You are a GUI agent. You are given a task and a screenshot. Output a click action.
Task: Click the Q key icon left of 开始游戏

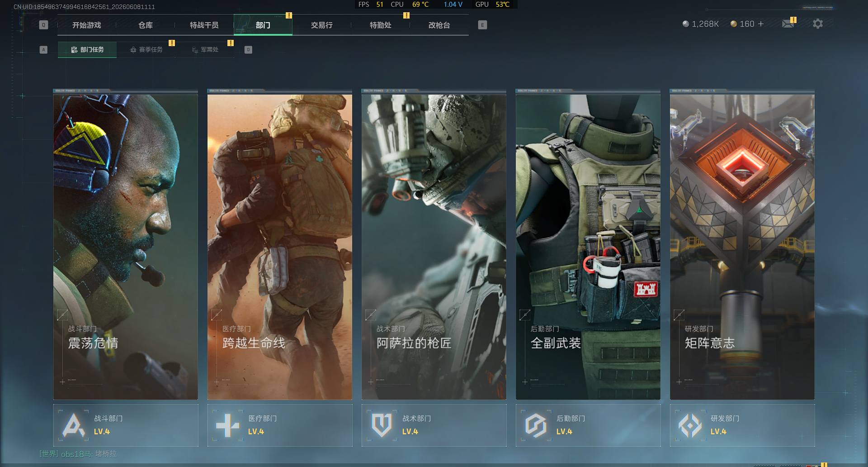tap(43, 25)
